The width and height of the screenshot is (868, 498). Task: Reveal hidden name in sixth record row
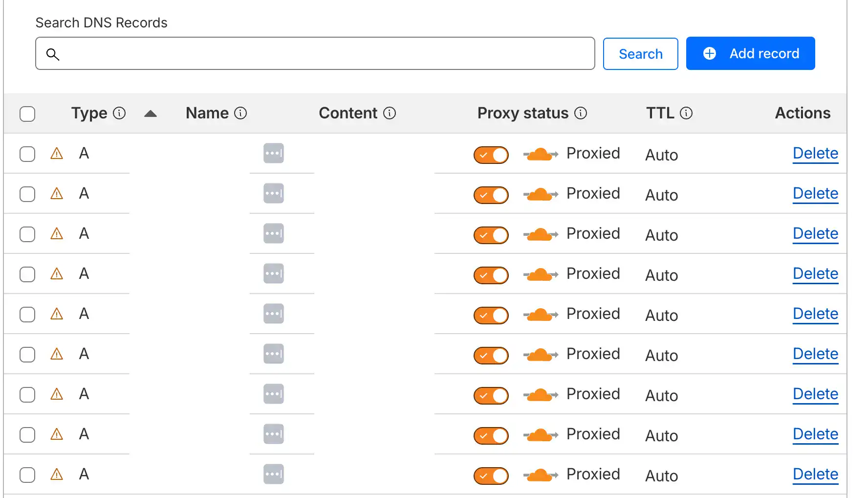tap(274, 354)
